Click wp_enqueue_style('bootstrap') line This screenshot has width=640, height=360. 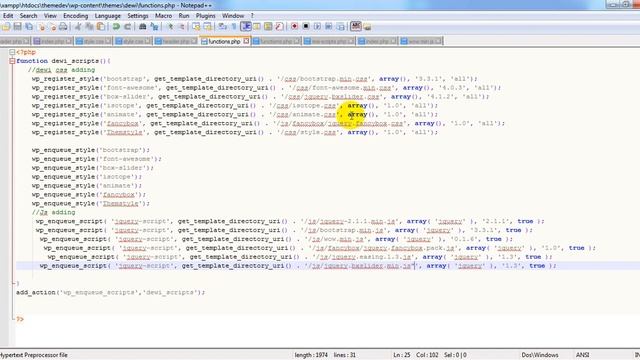tap(91, 150)
